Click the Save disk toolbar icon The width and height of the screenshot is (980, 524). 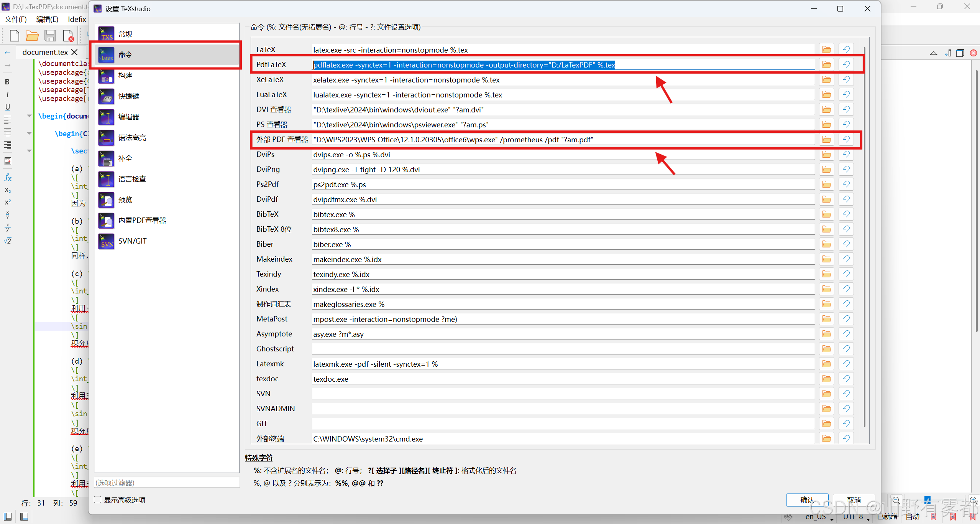tap(50, 36)
